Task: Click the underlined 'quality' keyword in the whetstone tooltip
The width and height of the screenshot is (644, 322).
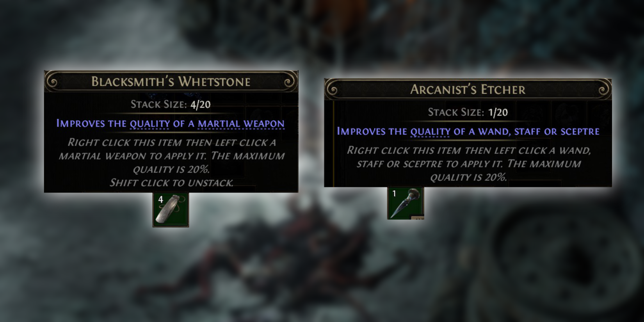Action: tap(150, 124)
